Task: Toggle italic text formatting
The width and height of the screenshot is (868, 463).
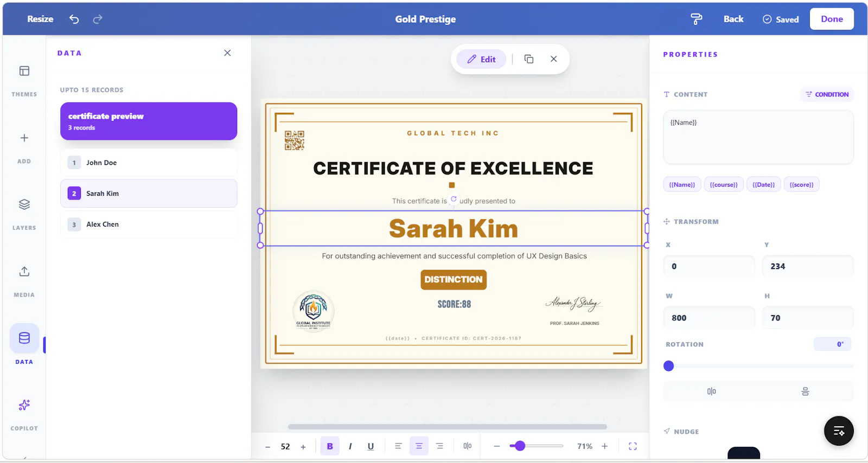Action: [x=350, y=446]
